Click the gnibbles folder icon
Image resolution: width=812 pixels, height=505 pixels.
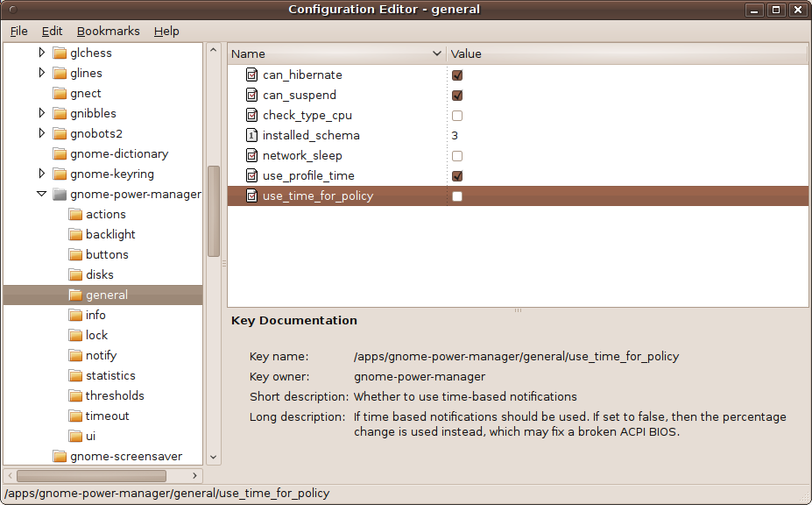pos(60,114)
